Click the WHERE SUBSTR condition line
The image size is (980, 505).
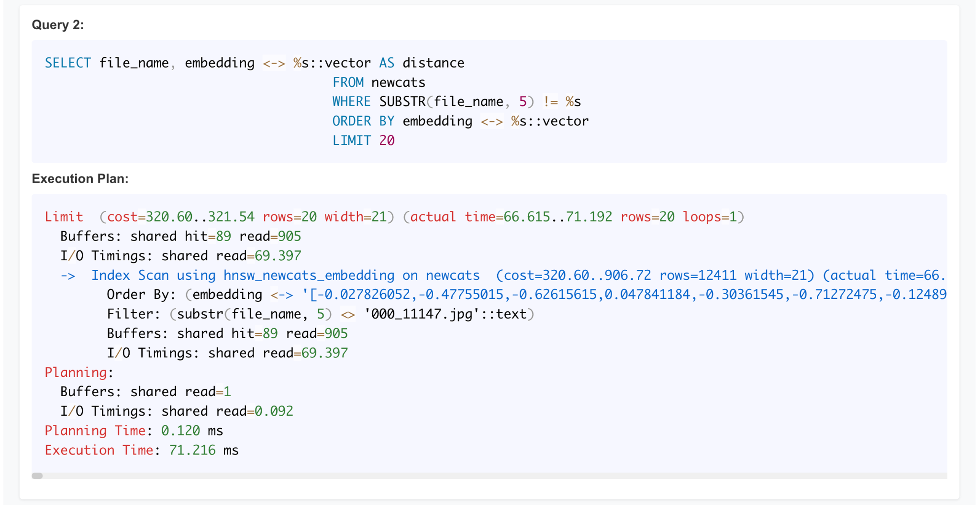tap(457, 102)
